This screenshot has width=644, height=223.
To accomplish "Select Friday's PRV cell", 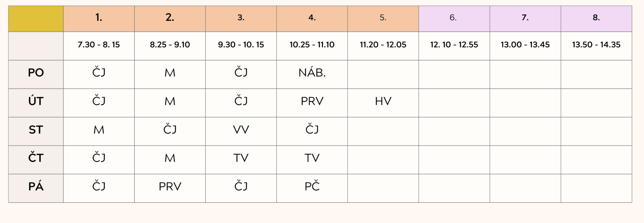I will coord(170,188).
